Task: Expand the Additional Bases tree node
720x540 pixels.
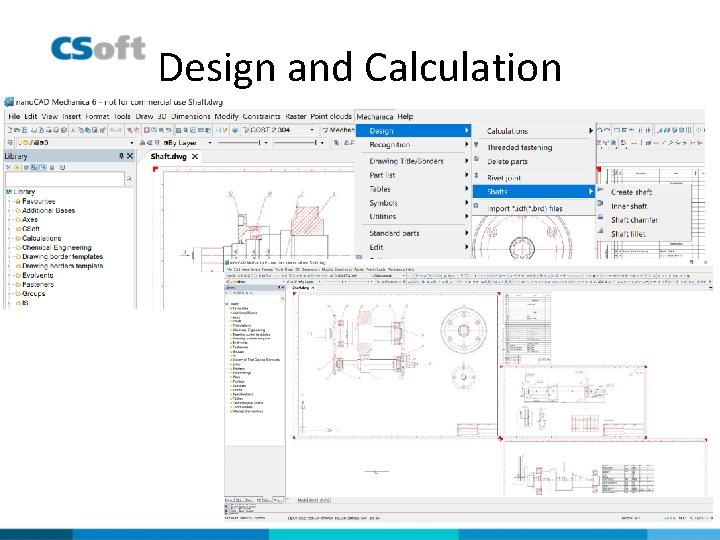Action: (x=9, y=210)
